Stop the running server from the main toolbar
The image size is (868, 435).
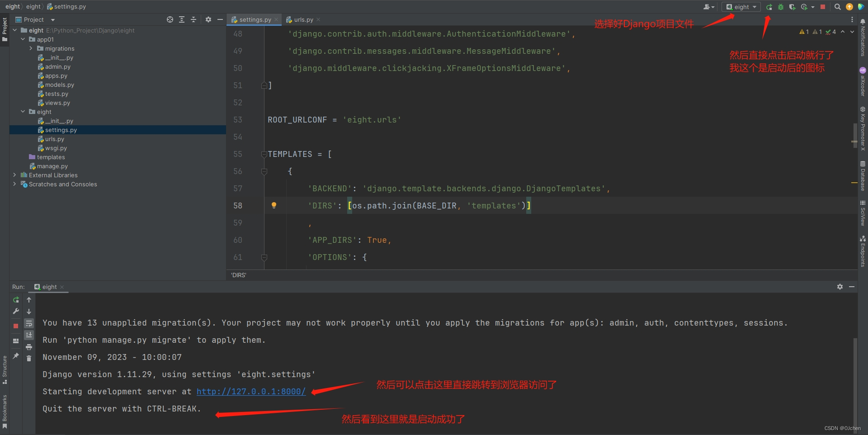pyautogui.click(x=823, y=7)
